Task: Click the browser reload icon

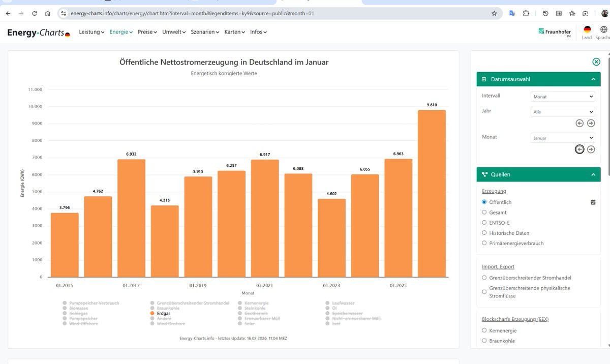Action: (35, 13)
